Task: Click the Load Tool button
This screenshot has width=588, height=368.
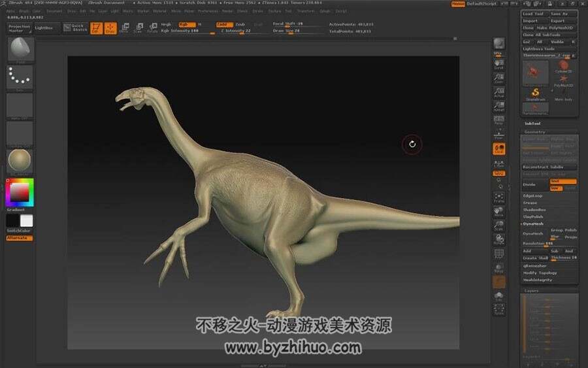Action: [535, 14]
